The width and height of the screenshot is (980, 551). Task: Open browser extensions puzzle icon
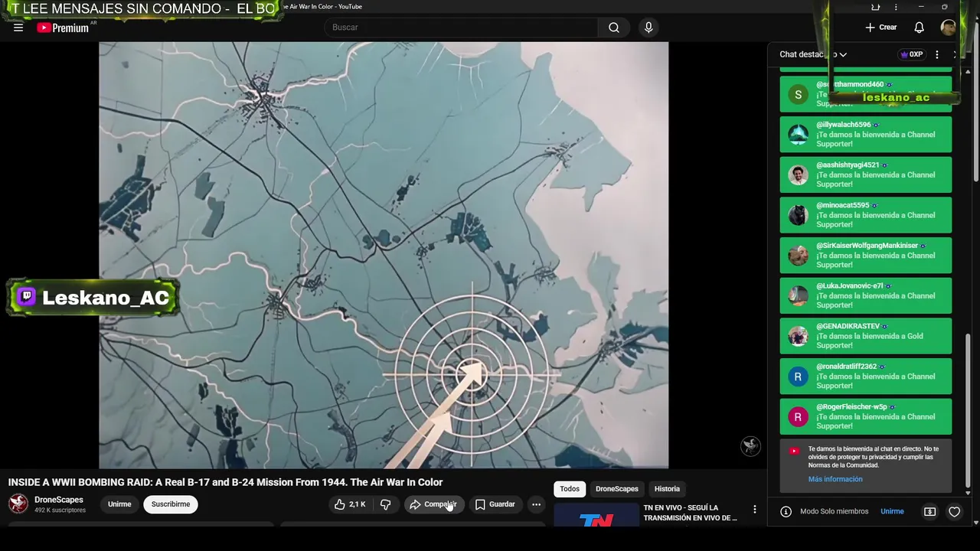[875, 7]
